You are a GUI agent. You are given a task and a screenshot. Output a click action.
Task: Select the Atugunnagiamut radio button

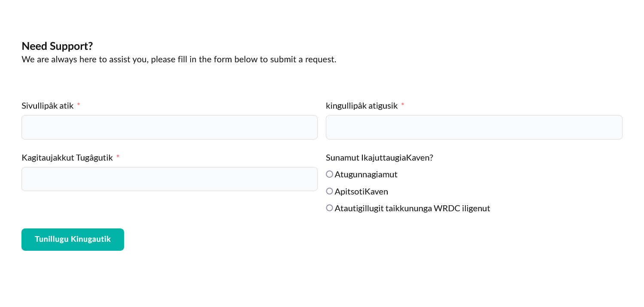329,174
